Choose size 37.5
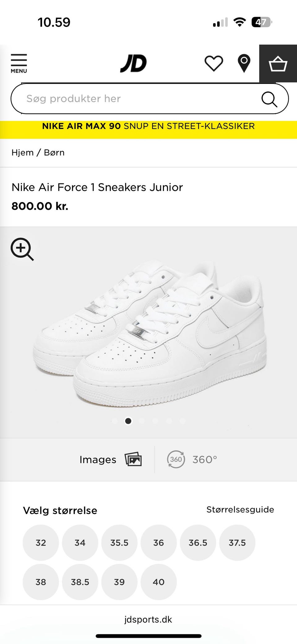This screenshot has height=644, width=297. click(237, 542)
